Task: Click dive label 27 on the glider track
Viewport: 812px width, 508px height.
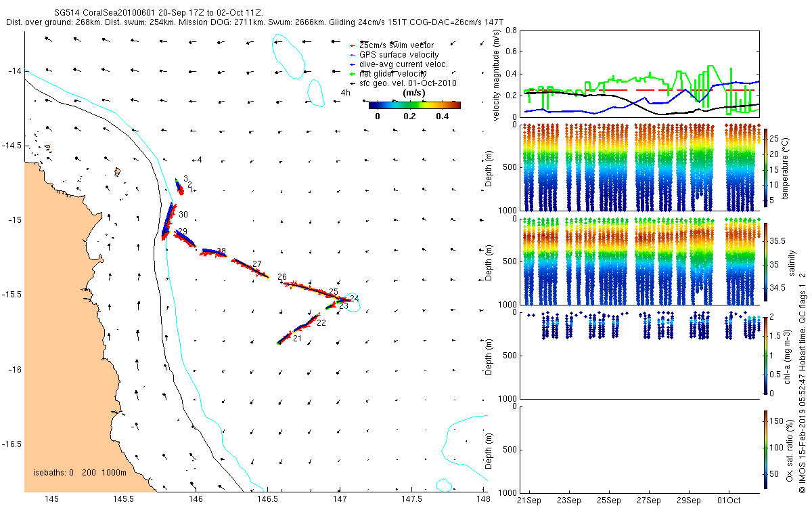Action: tap(256, 263)
